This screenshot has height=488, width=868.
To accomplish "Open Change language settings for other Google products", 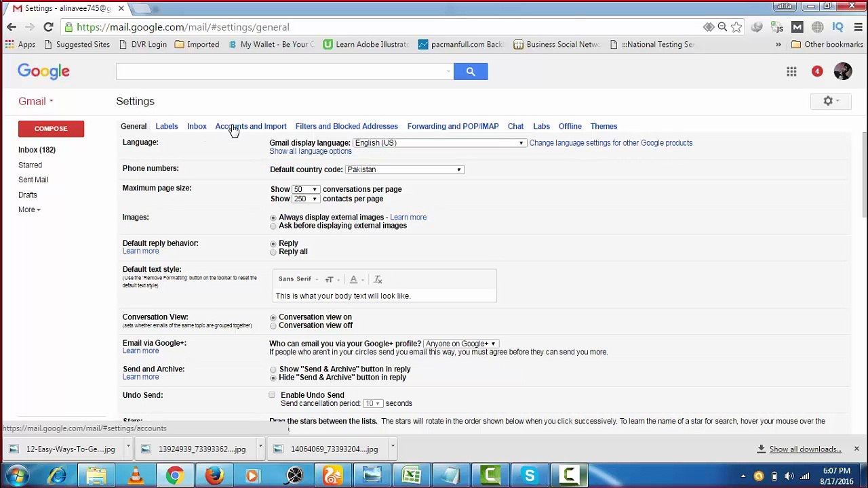I will coord(611,143).
